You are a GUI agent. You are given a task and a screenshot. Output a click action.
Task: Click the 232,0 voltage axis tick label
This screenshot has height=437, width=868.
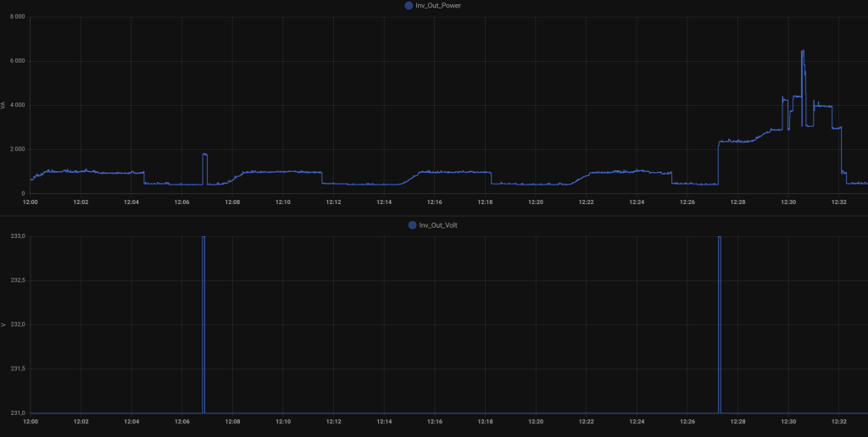tap(17, 324)
